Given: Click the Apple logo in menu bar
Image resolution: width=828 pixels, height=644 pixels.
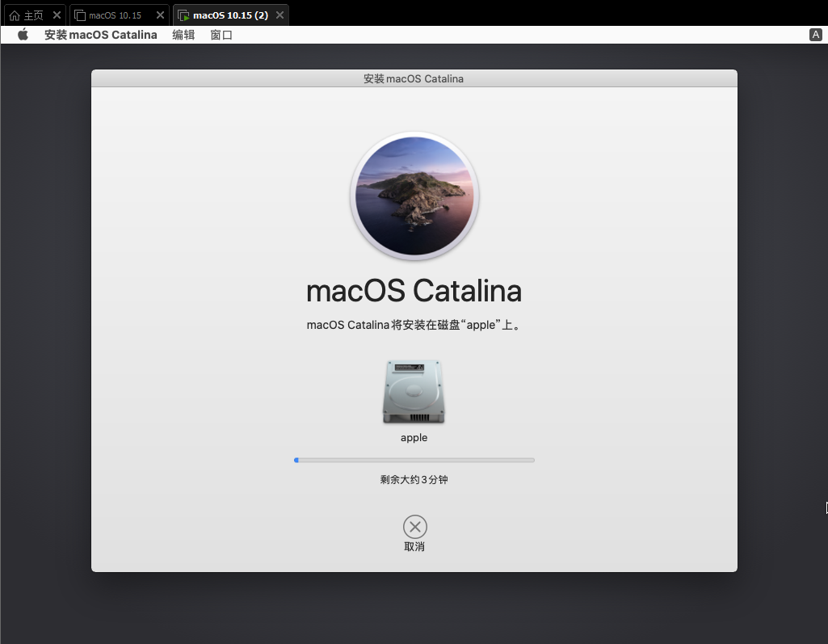Looking at the screenshot, I should click(23, 34).
